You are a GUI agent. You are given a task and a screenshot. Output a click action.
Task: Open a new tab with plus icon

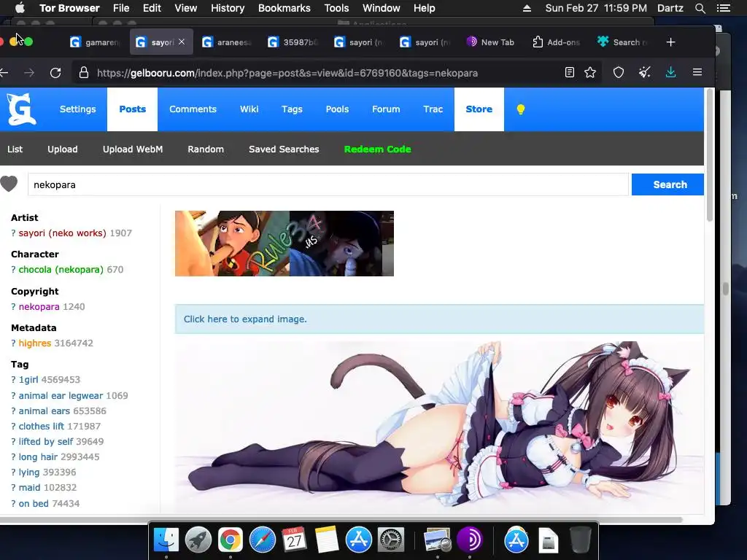tap(671, 42)
